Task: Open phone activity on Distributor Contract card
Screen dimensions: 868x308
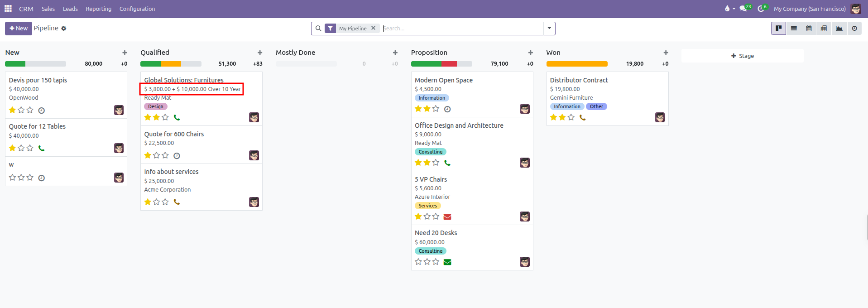Action: [583, 117]
